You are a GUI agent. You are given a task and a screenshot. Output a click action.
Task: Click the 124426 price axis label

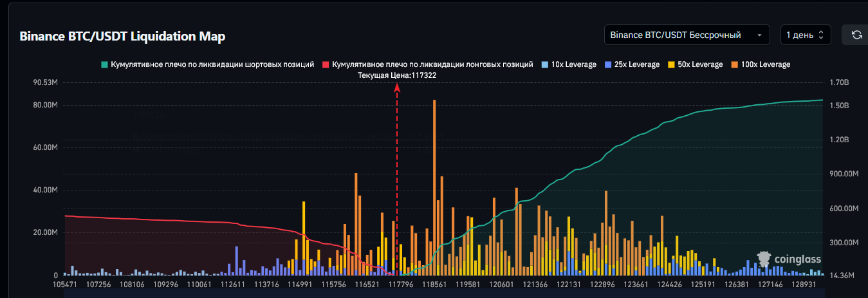670,284
